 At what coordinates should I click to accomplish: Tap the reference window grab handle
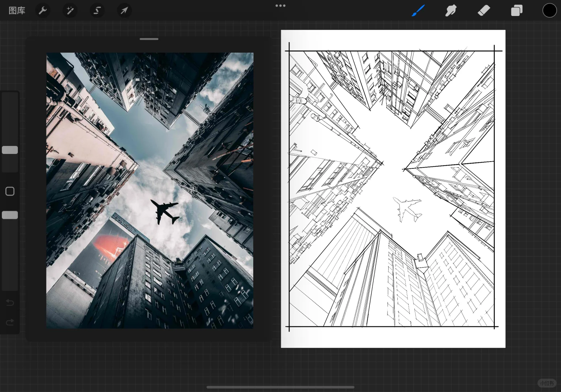click(x=149, y=39)
